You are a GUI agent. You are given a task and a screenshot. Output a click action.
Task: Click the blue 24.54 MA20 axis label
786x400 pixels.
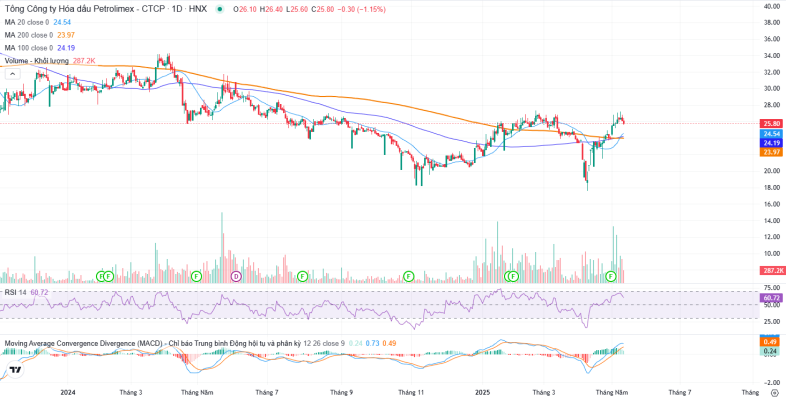(x=771, y=134)
